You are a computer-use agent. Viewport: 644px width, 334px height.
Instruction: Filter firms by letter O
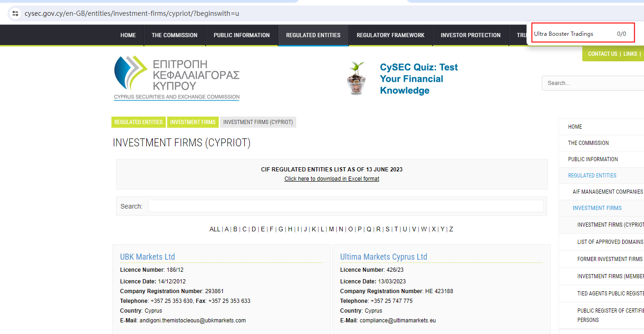tap(350, 229)
